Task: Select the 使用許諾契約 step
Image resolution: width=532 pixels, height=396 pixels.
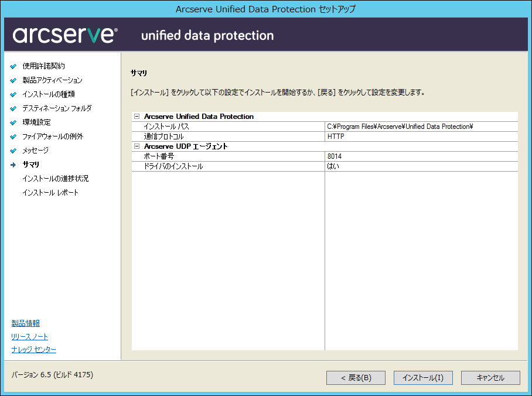Action: coord(43,66)
